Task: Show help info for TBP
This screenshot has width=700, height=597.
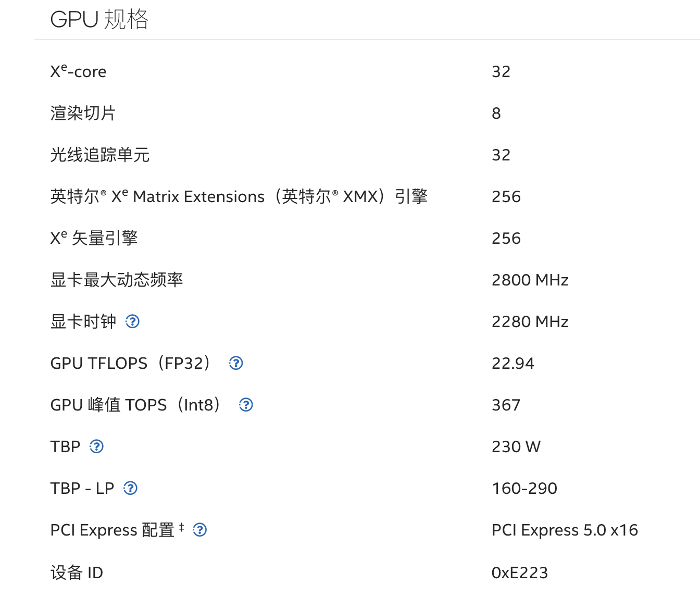Action: point(96,446)
